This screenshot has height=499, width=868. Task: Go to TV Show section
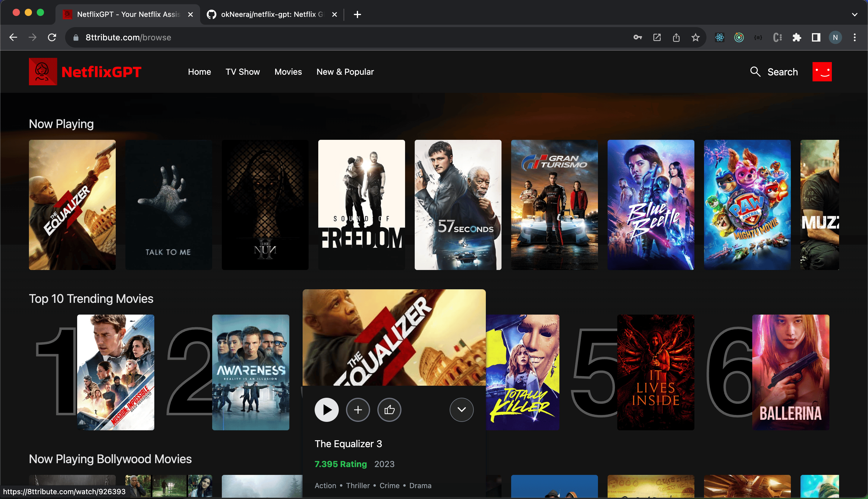(x=242, y=72)
